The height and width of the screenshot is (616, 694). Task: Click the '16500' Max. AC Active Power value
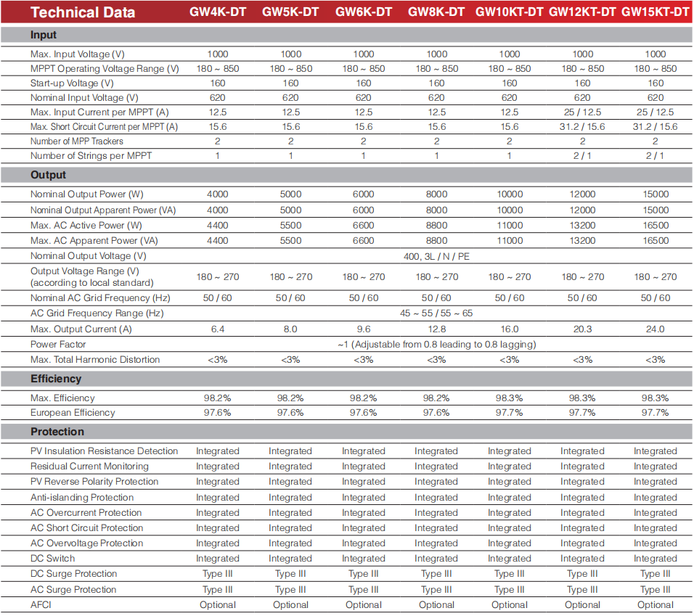pyautogui.click(x=656, y=226)
